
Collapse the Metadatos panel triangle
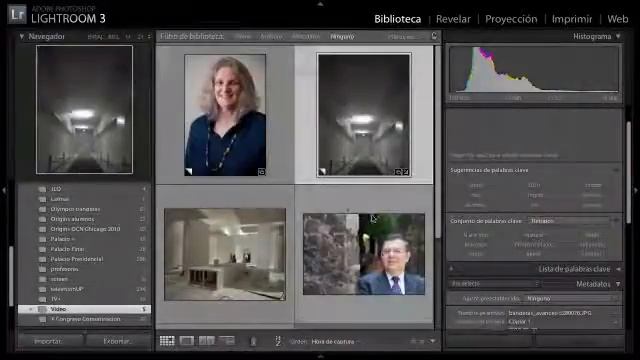(x=618, y=284)
